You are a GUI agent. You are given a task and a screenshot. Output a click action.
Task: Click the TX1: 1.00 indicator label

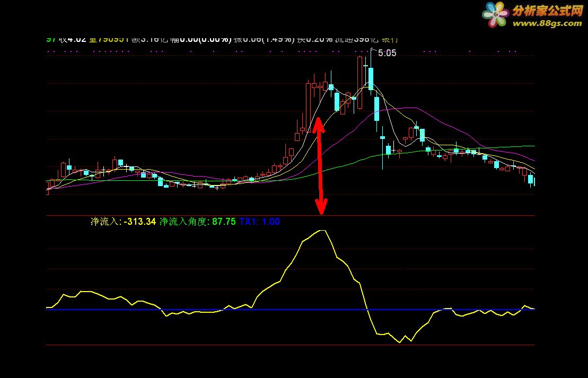(x=259, y=222)
